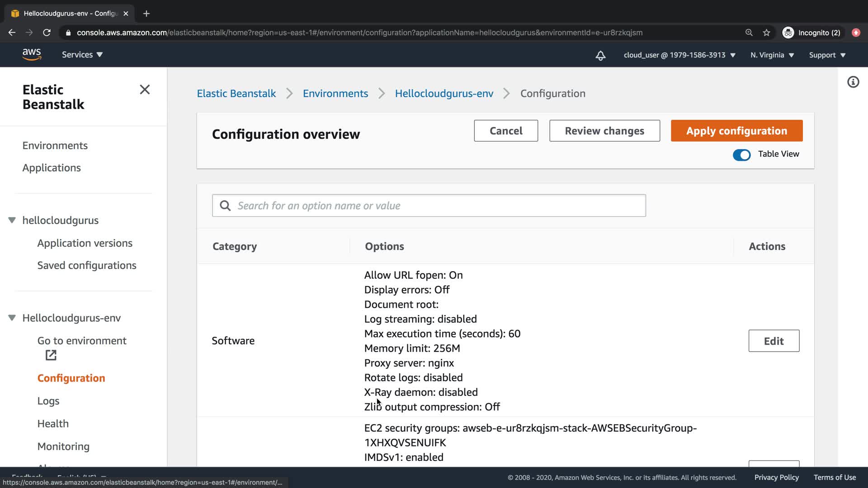Reload the page with the refresh icon

coord(47,33)
